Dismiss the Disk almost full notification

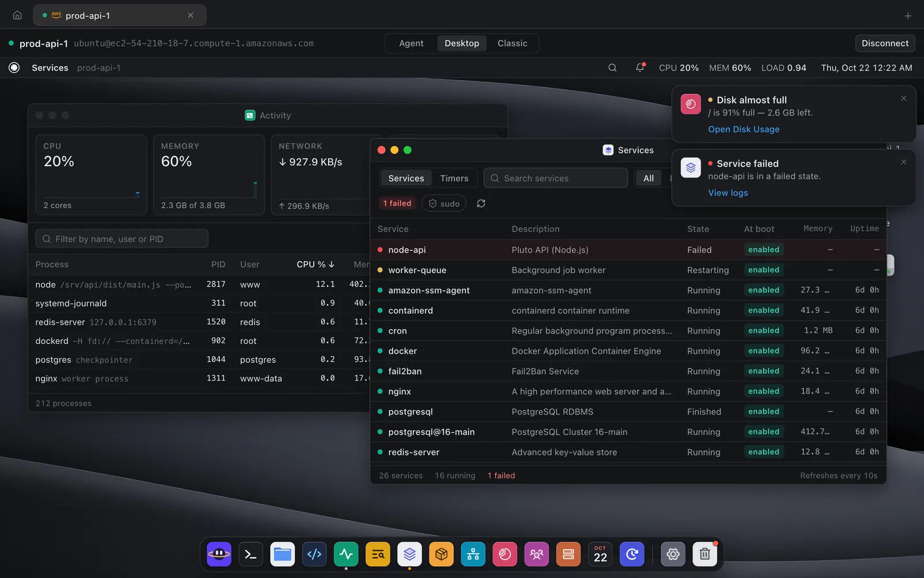904,98
